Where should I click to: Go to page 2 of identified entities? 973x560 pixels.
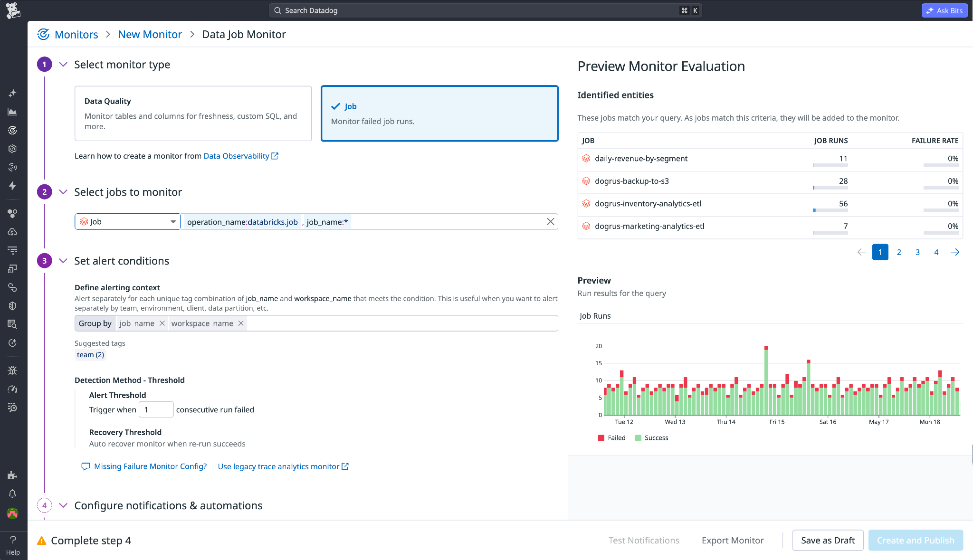(899, 252)
